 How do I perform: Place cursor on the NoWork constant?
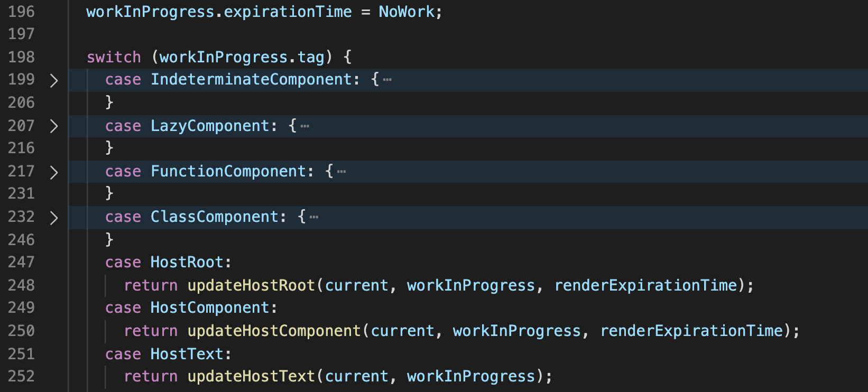click(406, 12)
